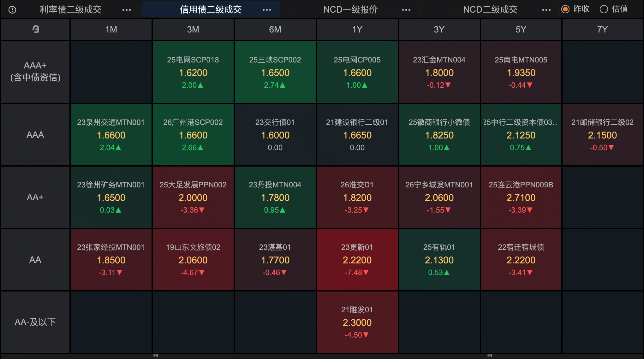
Task: Select the 昨收 radio button
Action: (x=565, y=9)
